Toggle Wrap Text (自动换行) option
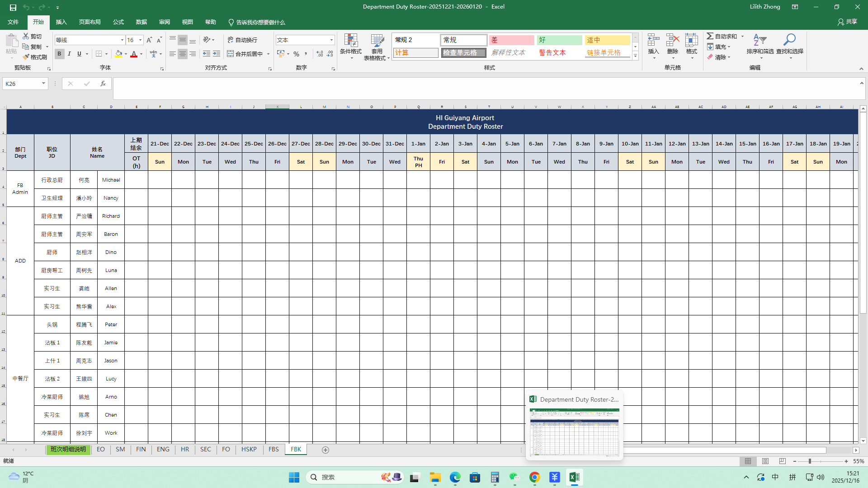Image resolution: width=868 pixels, height=488 pixels. tap(242, 40)
